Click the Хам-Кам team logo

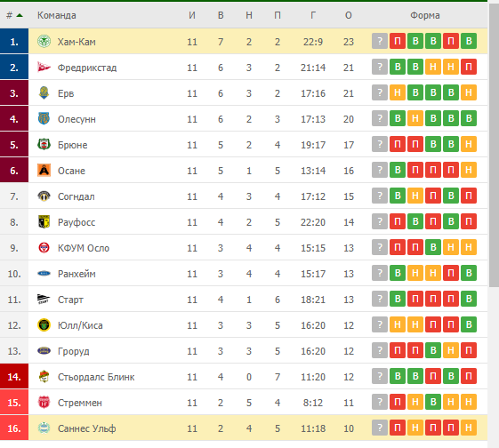click(x=44, y=42)
